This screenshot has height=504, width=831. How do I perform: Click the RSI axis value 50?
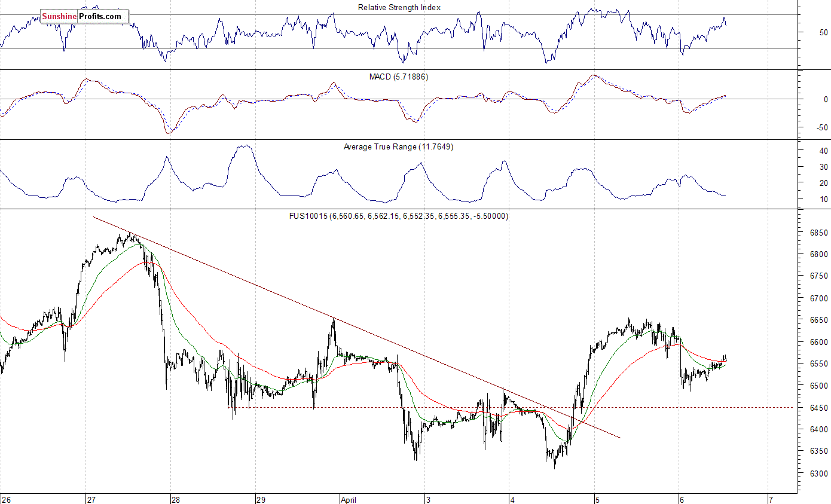click(x=823, y=32)
